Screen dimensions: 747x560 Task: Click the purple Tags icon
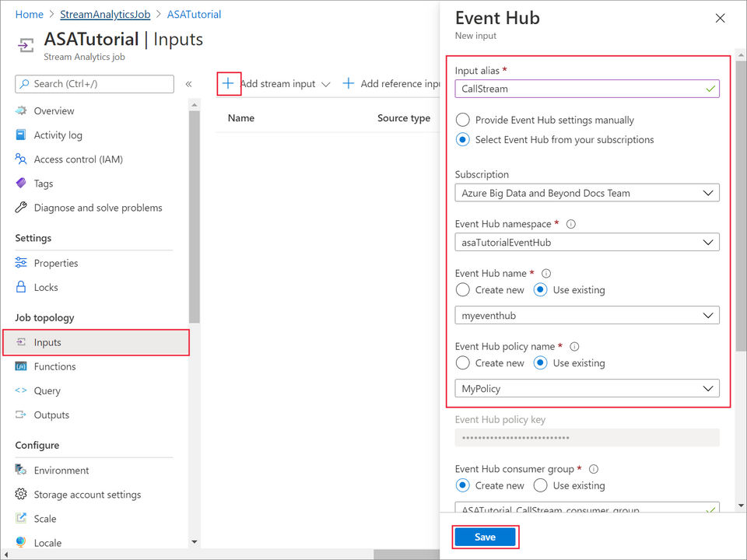21,183
